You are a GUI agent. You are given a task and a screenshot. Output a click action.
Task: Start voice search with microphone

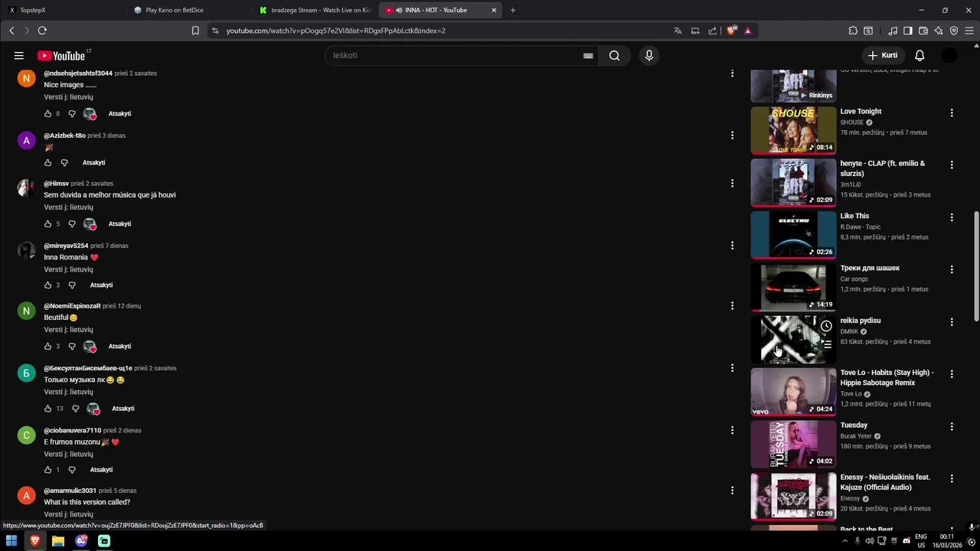pyautogui.click(x=649, y=55)
